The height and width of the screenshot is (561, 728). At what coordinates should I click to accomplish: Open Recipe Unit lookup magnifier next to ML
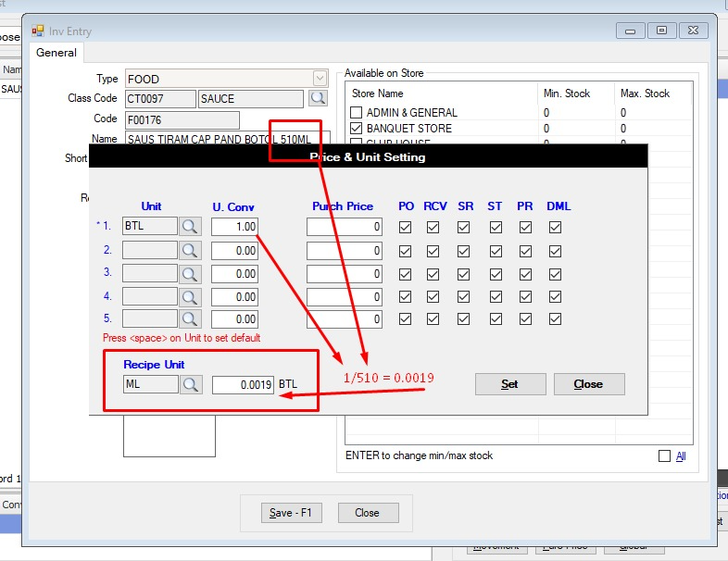tap(191, 384)
